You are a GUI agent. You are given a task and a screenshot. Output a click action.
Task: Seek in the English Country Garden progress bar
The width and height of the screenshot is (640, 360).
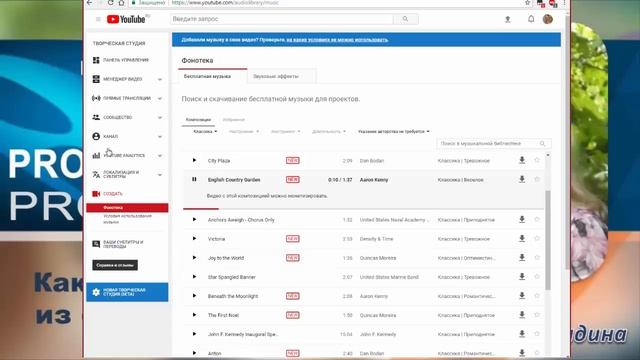(363, 209)
